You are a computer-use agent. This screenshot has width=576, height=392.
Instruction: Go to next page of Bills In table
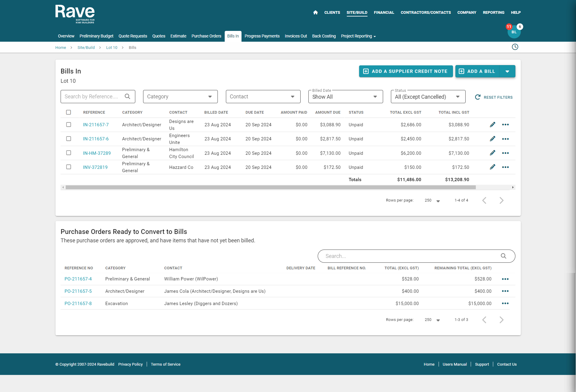pyautogui.click(x=501, y=200)
